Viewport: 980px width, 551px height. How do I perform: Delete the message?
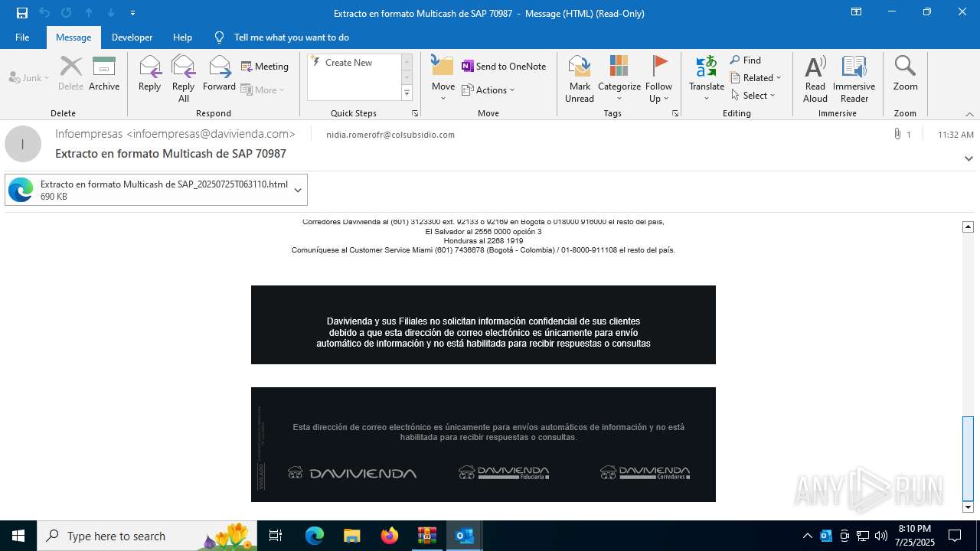click(x=70, y=75)
